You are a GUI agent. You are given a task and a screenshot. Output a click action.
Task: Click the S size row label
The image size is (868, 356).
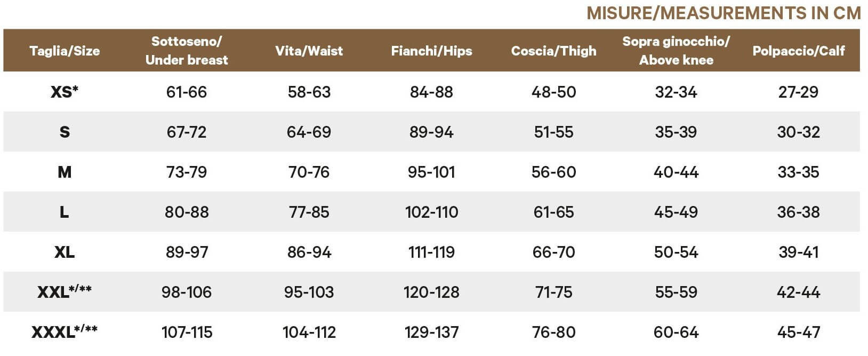coord(65,132)
